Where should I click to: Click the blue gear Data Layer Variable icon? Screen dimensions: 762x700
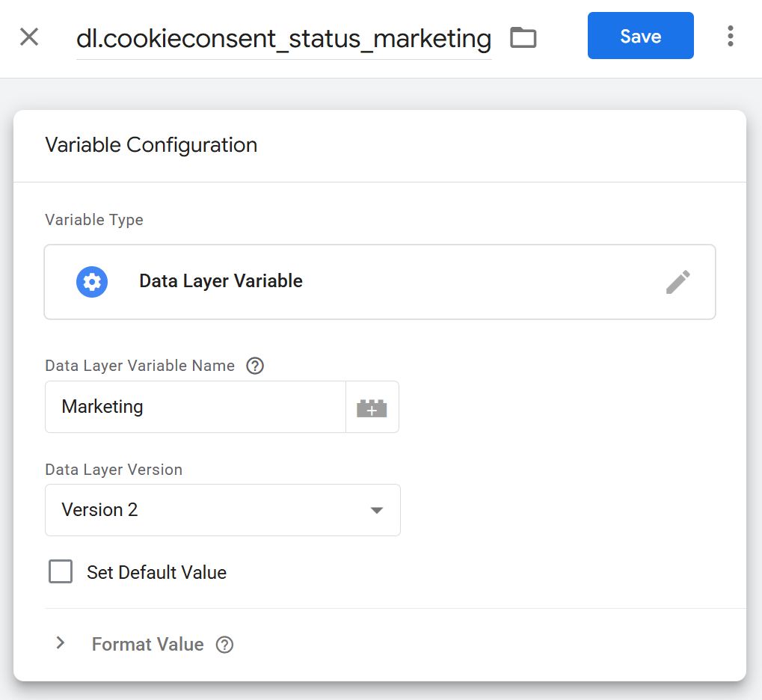point(92,282)
